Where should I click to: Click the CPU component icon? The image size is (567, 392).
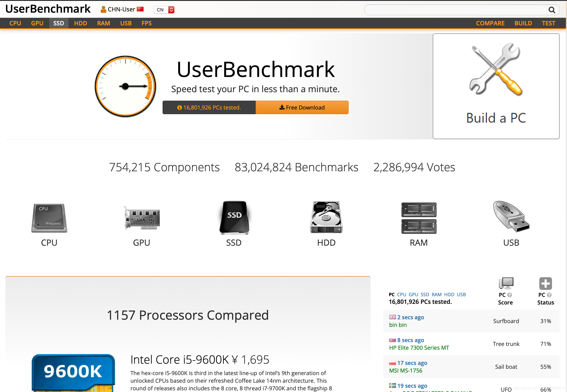pos(49,218)
